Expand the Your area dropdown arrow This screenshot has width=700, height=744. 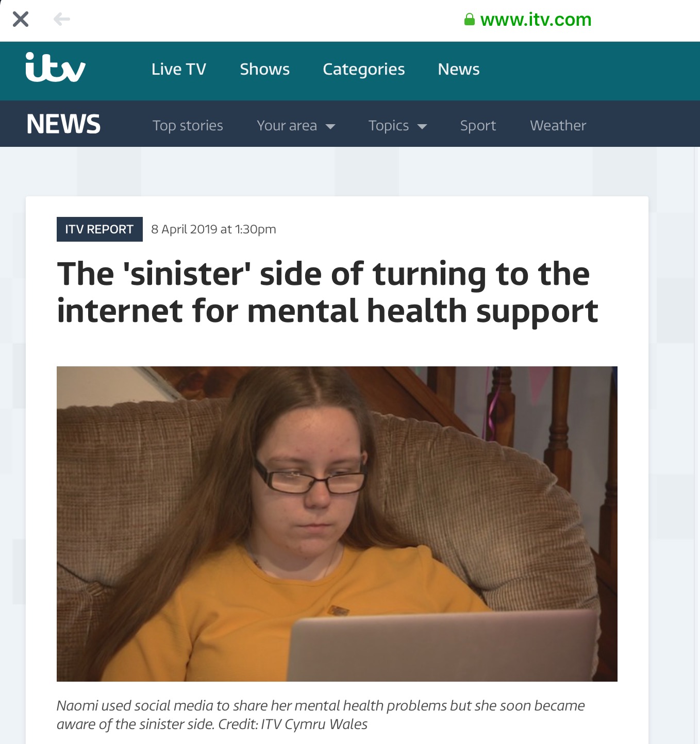coord(330,127)
